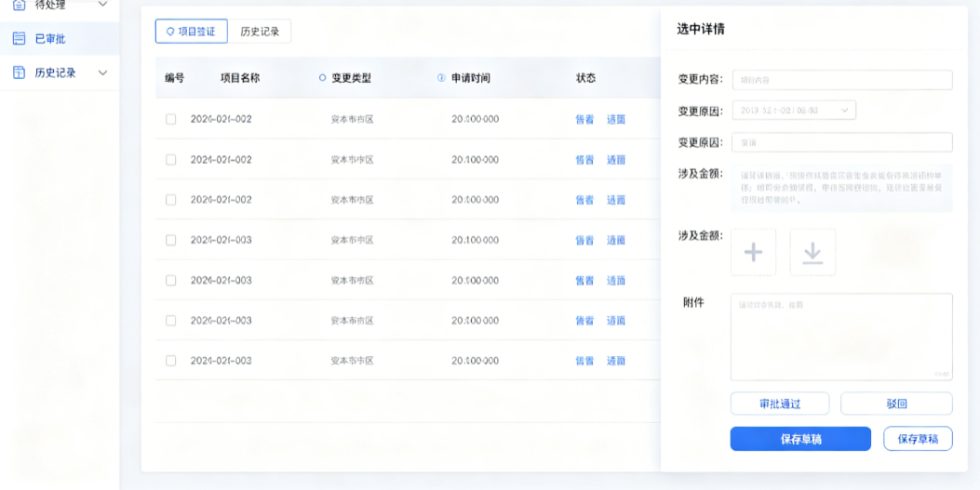980x490 pixels.
Task: Expand the 待处理 sidebar chevron
Action: (x=103, y=5)
